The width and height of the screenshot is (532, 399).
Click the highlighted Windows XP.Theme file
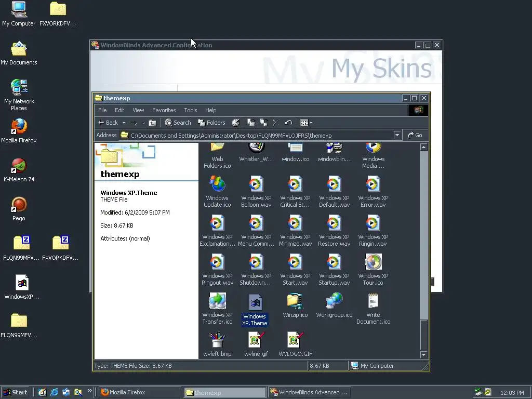[255, 310]
